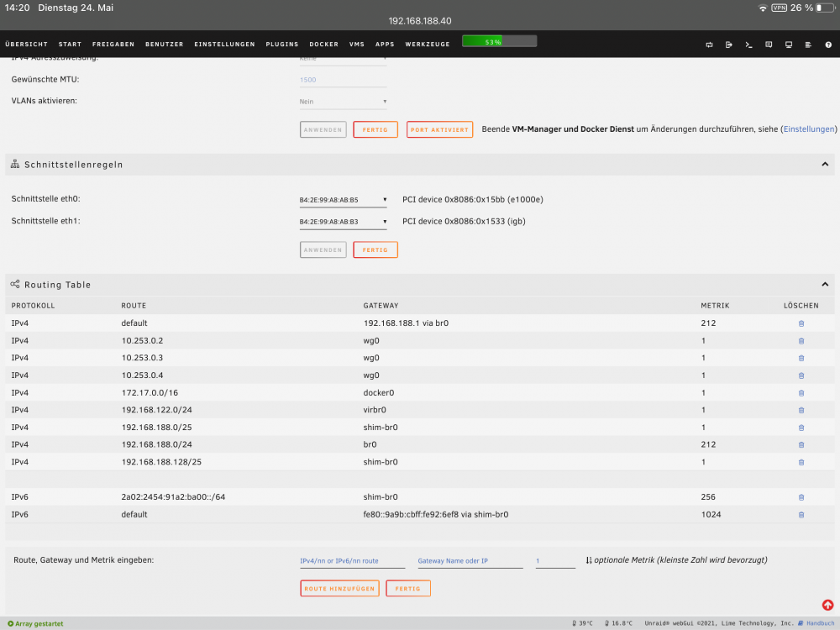Click the Array gestartet status indicator
Image resolution: width=840 pixels, height=630 pixels.
[x=35, y=623]
